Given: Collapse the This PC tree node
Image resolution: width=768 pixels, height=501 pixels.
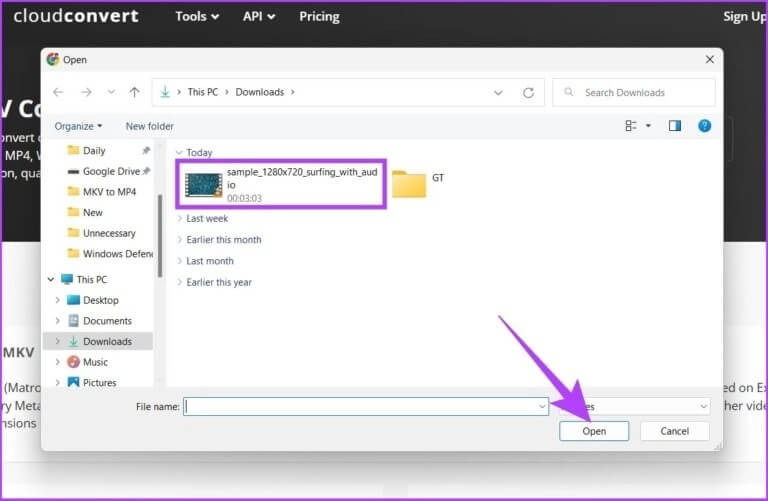Looking at the screenshot, I should pyautogui.click(x=50, y=280).
